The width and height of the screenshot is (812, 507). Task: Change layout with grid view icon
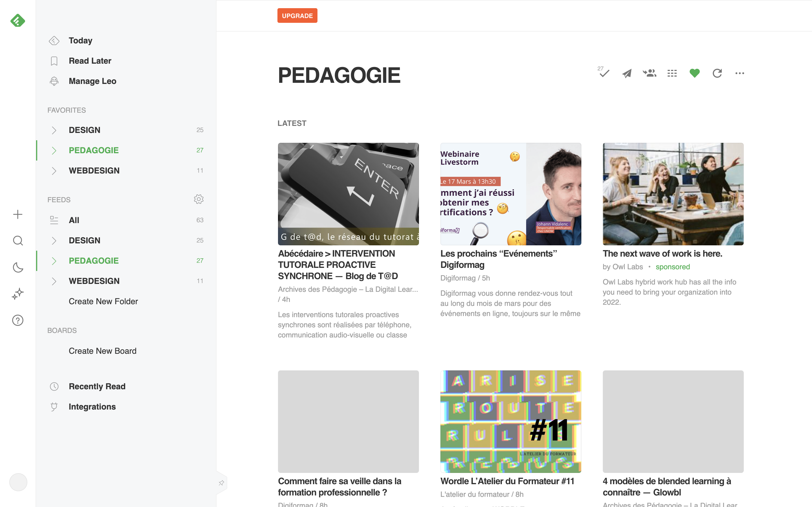672,73
